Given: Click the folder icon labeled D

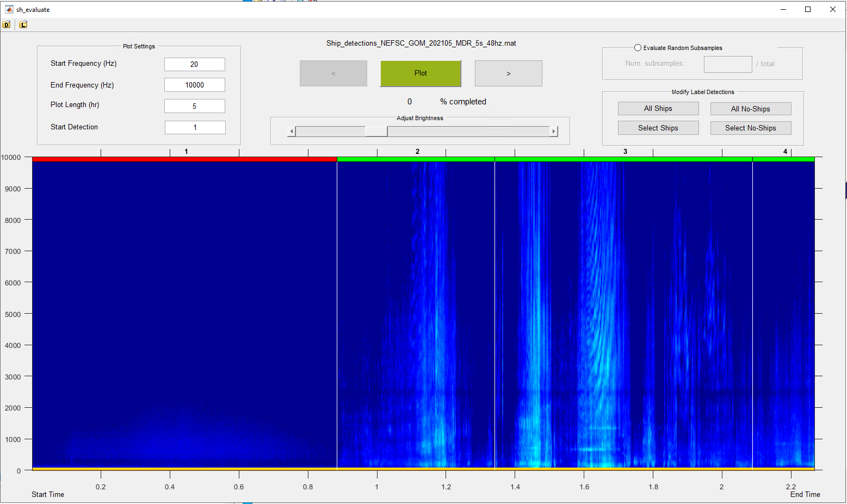Looking at the screenshot, I should 7,24.
